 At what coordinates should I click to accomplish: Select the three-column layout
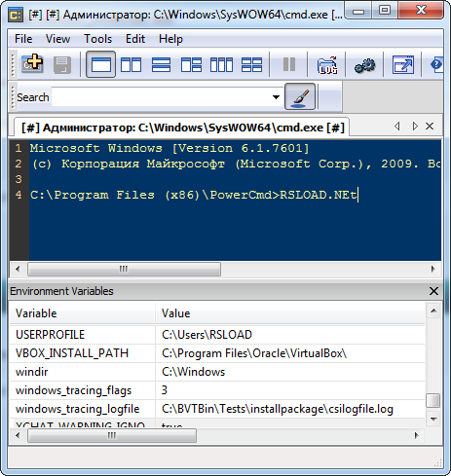tap(221, 64)
